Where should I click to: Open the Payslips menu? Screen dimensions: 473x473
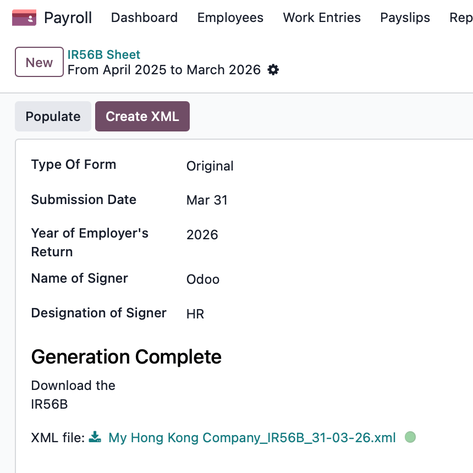click(405, 18)
